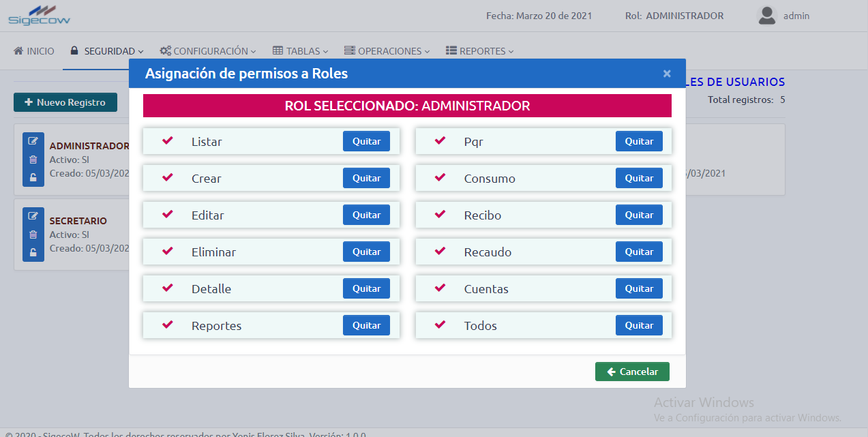Screen dimensions: 868x437
Task: Click edit icon on SECRETARIO role card
Action: [x=33, y=216]
